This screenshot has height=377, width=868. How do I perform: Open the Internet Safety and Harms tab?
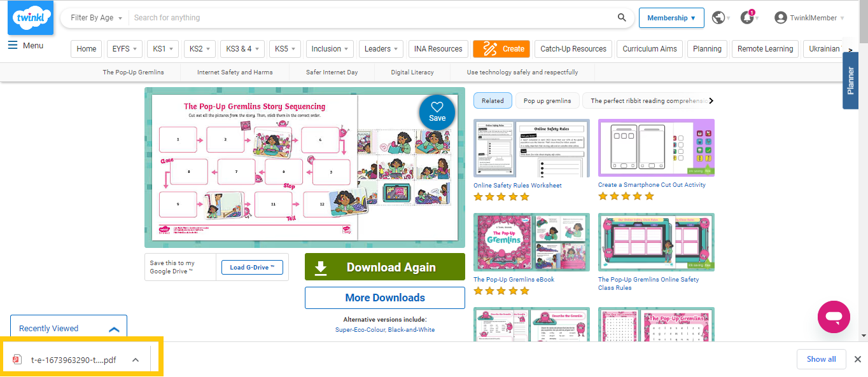(x=234, y=72)
